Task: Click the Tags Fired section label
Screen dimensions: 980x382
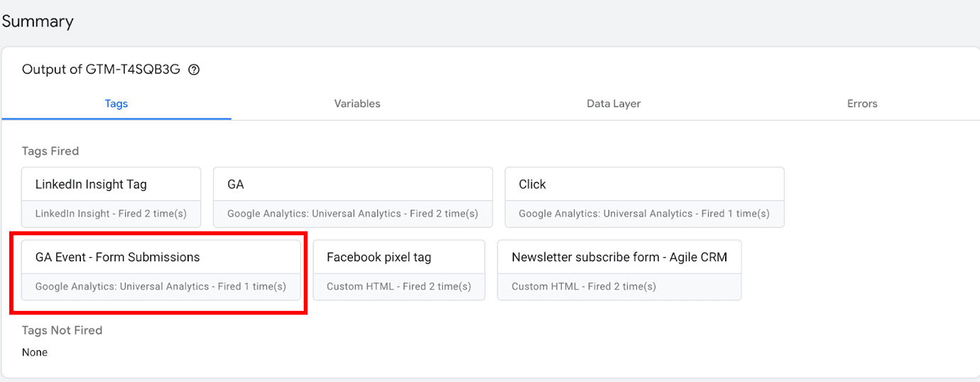Action: point(50,151)
